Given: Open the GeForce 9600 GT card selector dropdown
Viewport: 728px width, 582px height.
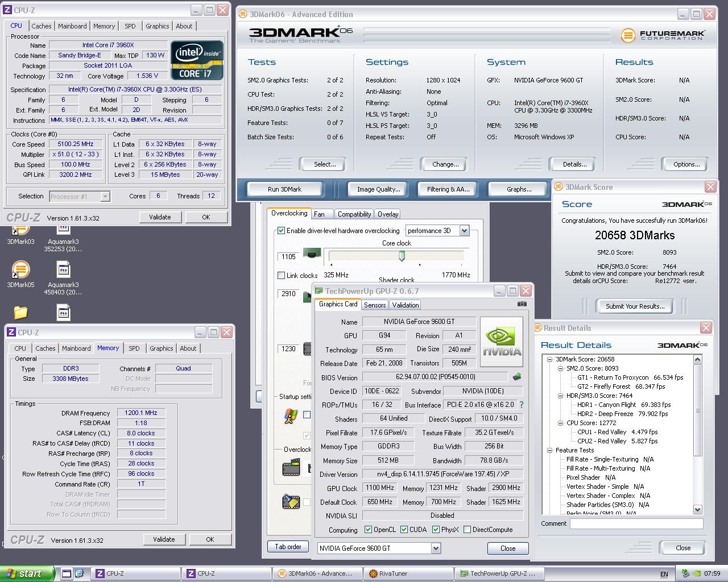Looking at the screenshot, I should pyautogui.click(x=436, y=548).
